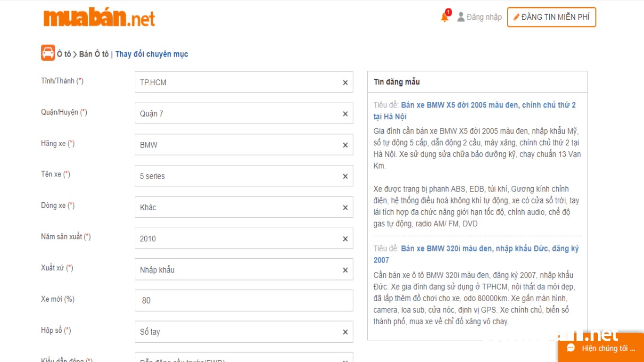Click the Xe mới (%) field label
The image size is (644, 362).
click(58, 299)
